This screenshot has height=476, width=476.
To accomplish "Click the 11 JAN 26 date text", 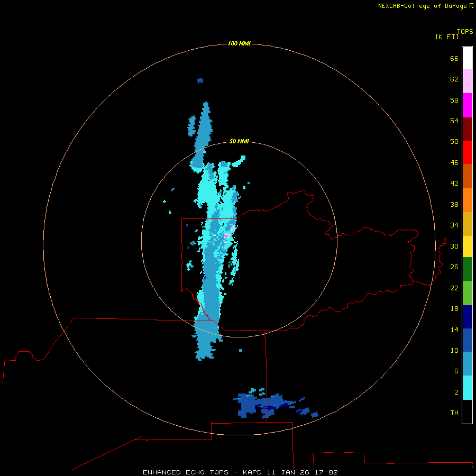I will click(x=288, y=472).
